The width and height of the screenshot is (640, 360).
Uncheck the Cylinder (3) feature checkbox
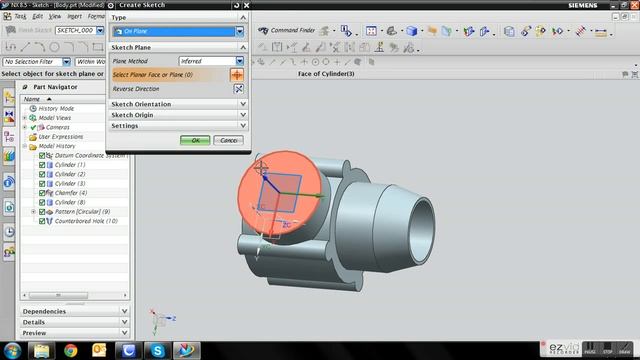click(x=42, y=184)
